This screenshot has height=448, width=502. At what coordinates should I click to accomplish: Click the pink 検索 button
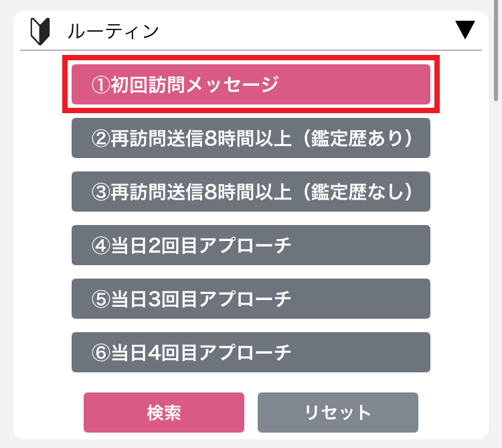[x=164, y=413]
